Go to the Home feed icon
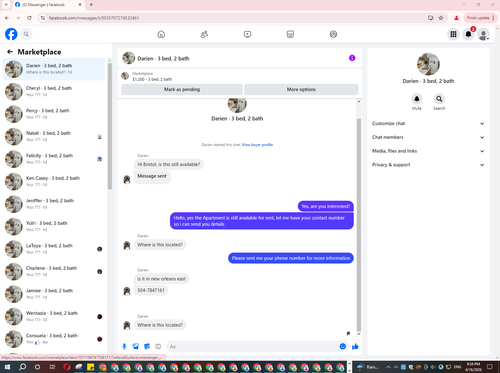Viewport: 500px width, 373px height. [161, 34]
